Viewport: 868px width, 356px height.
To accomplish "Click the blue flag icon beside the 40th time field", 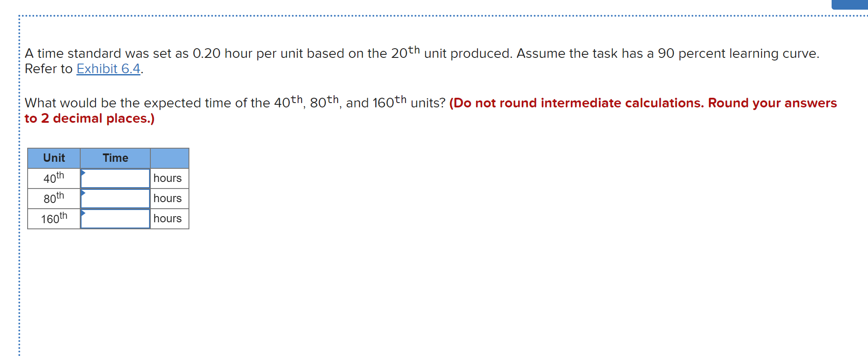I will (83, 173).
